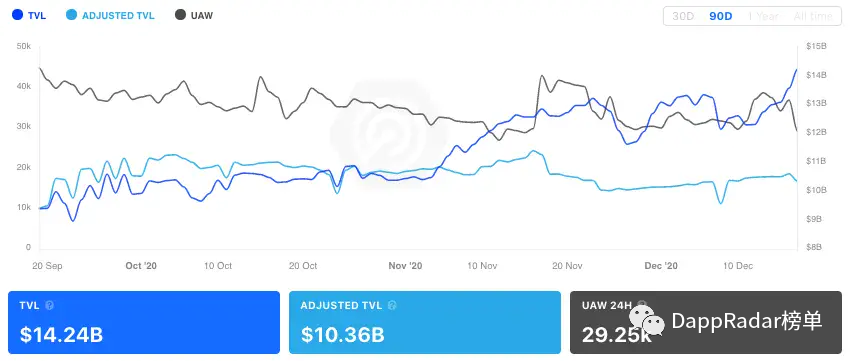
Task: Toggle the ADJUSTED TVL legend dot
Action: coord(71,15)
